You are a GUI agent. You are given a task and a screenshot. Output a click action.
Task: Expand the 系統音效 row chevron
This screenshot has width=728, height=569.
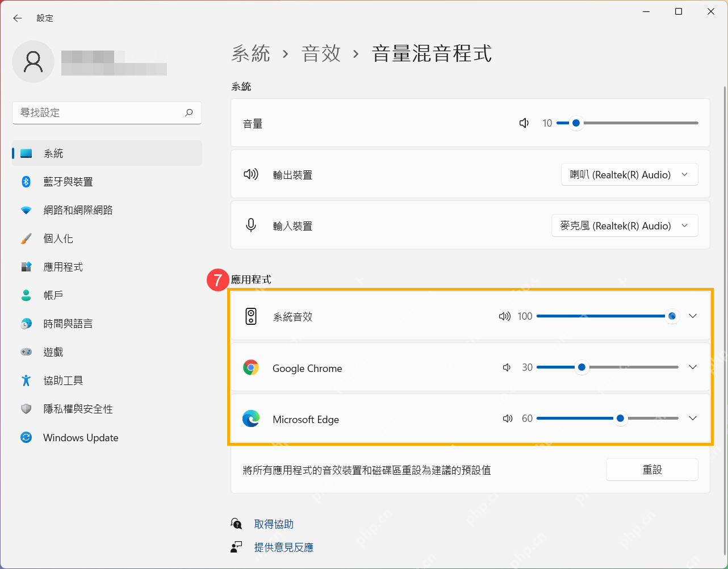[x=693, y=316]
